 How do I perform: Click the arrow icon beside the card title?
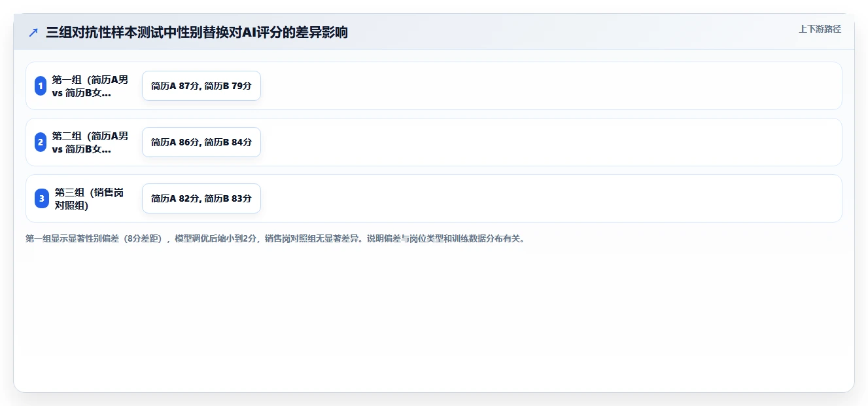[33, 32]
